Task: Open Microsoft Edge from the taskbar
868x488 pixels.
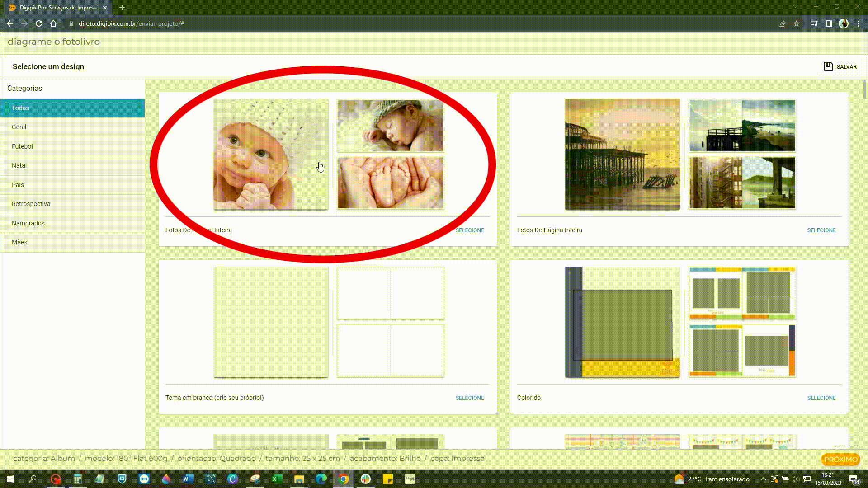Action: coord(321,479)
